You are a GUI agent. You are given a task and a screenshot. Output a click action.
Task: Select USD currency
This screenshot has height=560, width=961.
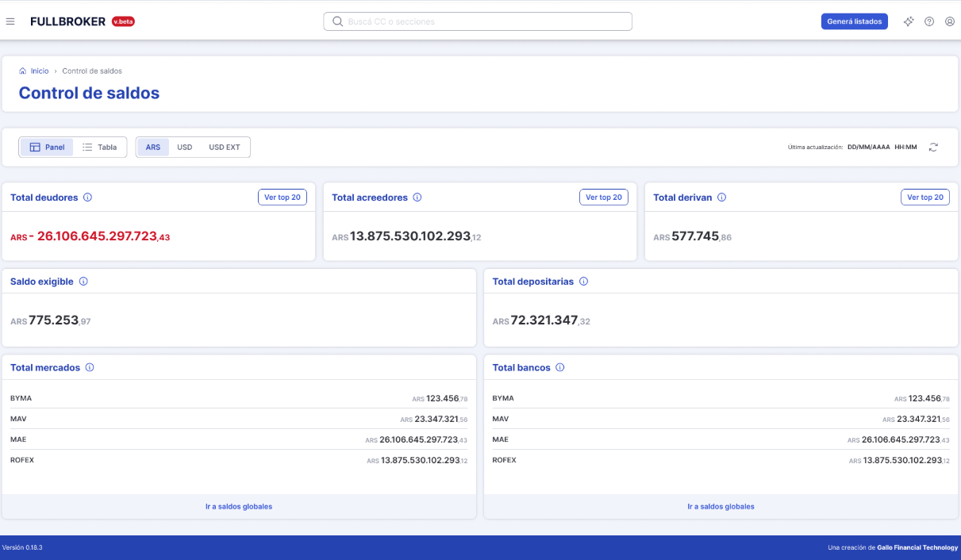pyautogui.click(x=185, y=148)
